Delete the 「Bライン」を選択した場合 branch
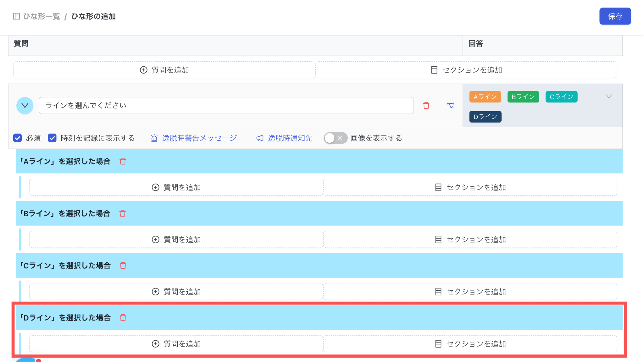 pyautogui.click(x=123, y=213)
